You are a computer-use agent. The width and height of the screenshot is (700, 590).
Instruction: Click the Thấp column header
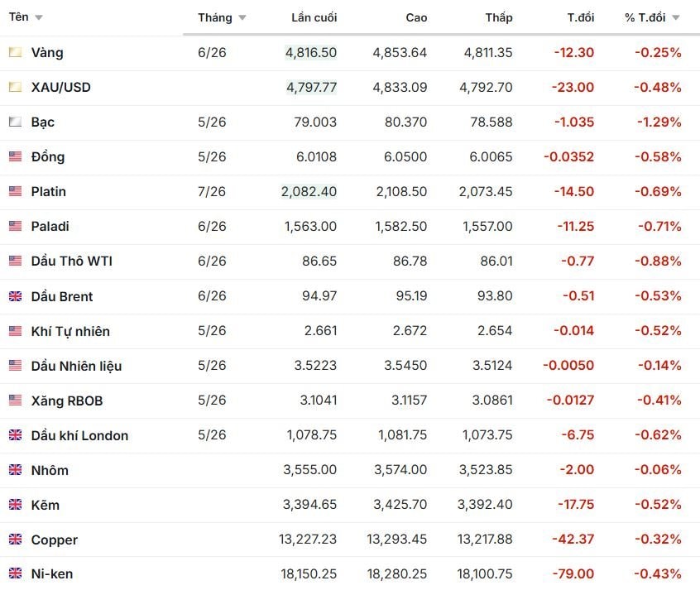pyautogui.click(x=499, y=17)
